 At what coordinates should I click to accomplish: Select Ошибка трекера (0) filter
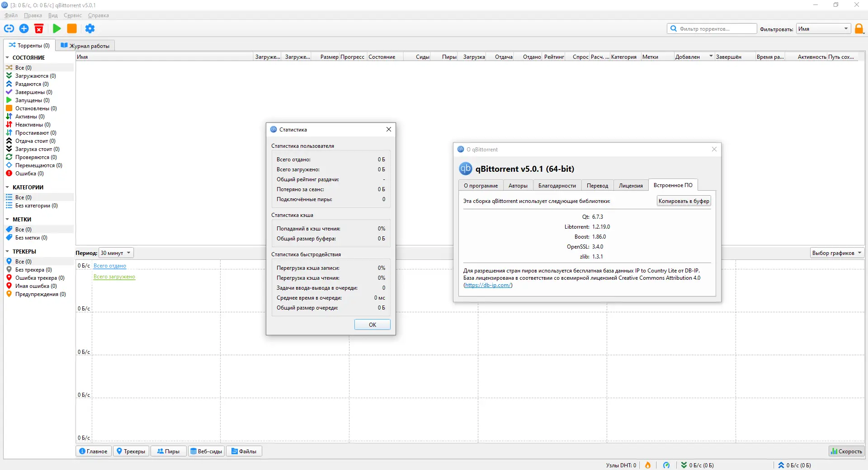39,278
